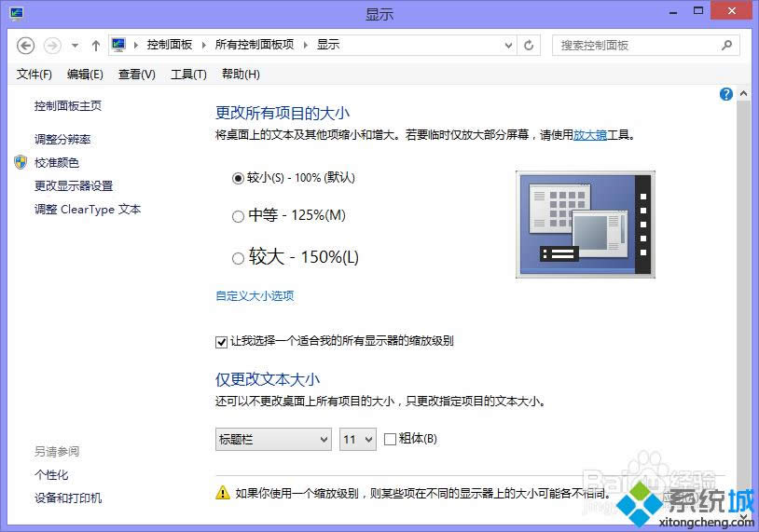Screen dimensions: 759x532
Task: Select 较大 - 150%(L) radio option
Action: coord(238,259)
